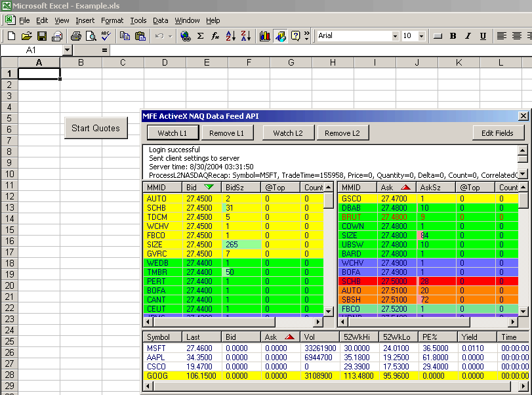Click the Open folder icon

[x=26, y=36]
